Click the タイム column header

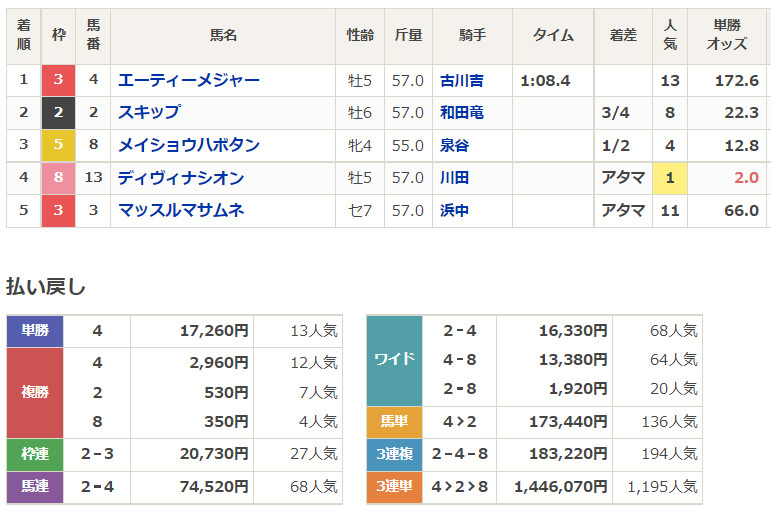[553, 36]
